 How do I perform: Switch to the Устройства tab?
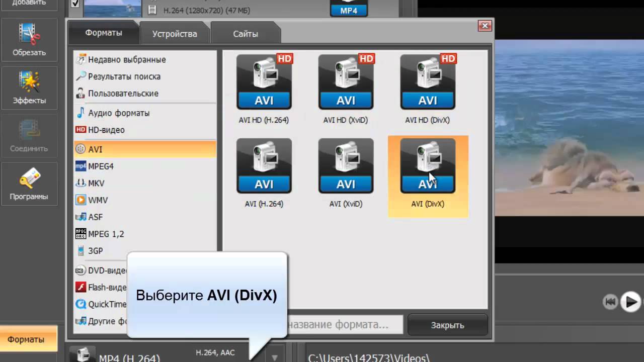(175, 34)
